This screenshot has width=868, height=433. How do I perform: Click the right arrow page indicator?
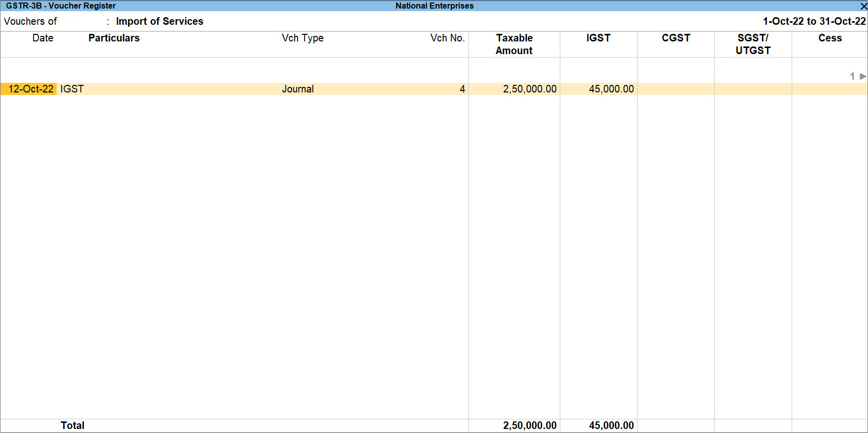click(863, 76)
